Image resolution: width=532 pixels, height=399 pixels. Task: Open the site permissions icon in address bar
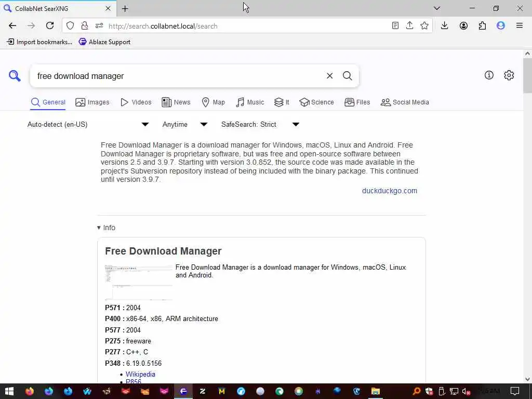click(x=99, y=26)
